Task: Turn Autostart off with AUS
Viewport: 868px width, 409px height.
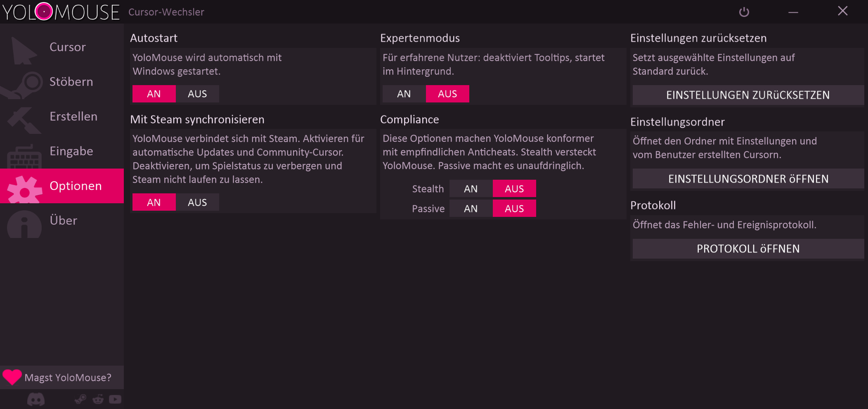Action: pyautogui.click(x=197, y=94)
